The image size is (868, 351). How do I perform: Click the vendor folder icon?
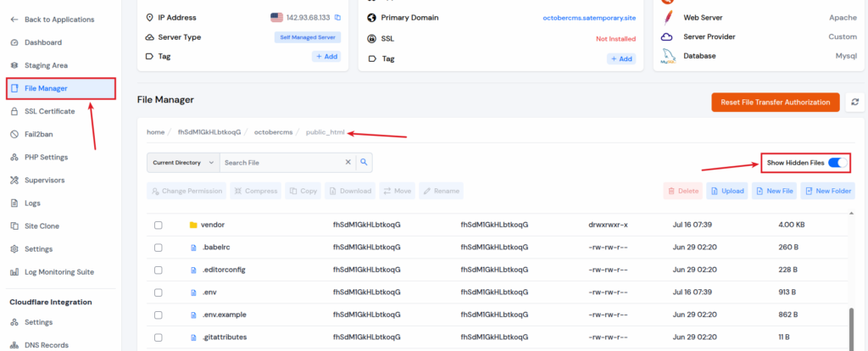193,225
